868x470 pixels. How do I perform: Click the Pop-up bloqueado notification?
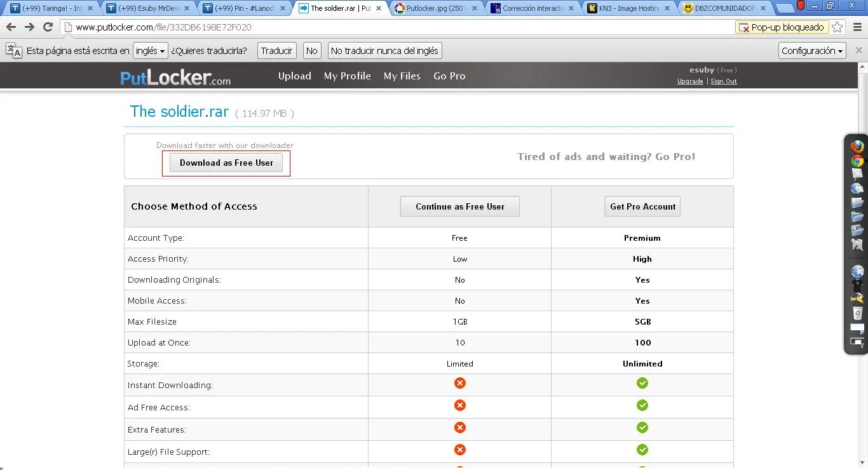pos(782,27)
